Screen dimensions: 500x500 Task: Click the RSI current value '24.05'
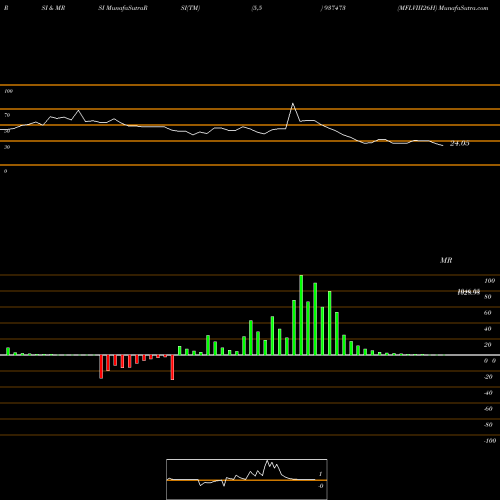tap(459, 144)
